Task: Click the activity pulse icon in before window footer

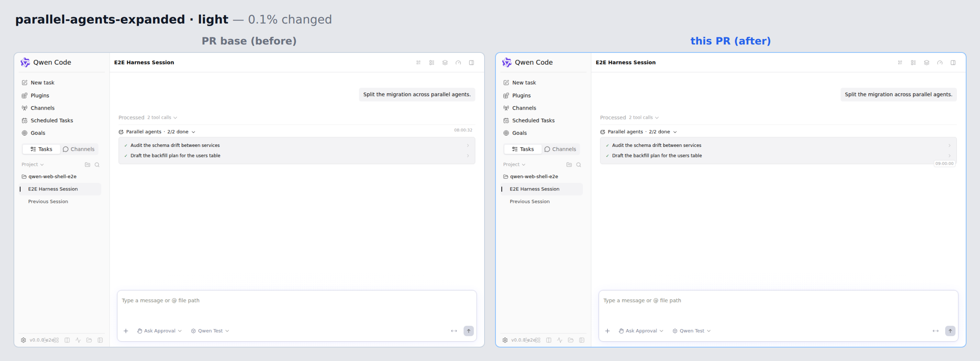Action: pyautogui.click(x=78, y=340)
